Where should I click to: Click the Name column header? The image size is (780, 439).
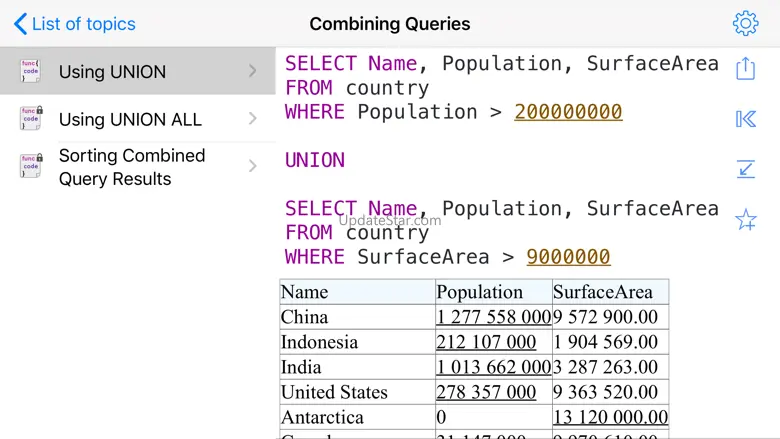[357, 292]
